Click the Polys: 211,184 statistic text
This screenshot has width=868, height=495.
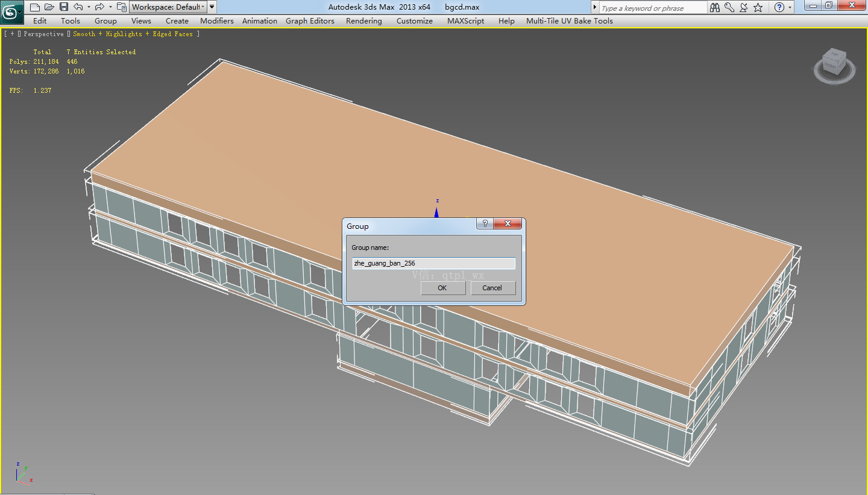point(34,61)
